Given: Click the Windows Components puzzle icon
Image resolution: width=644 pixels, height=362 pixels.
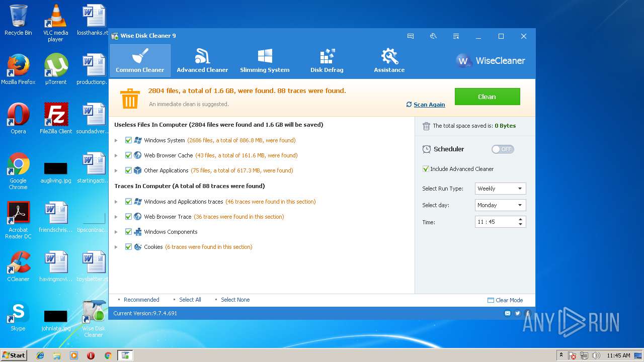Looking at the screenshot, I should coord(138,232).
